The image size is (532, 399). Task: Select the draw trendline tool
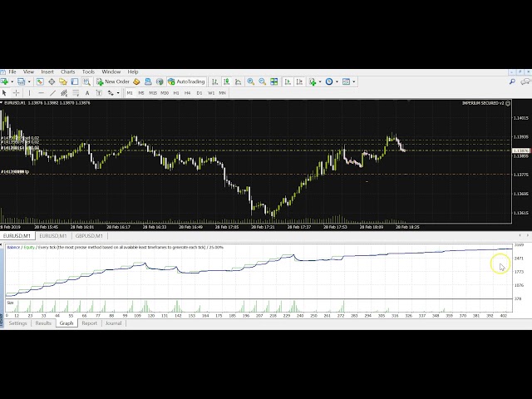click(x=52, y=93)
